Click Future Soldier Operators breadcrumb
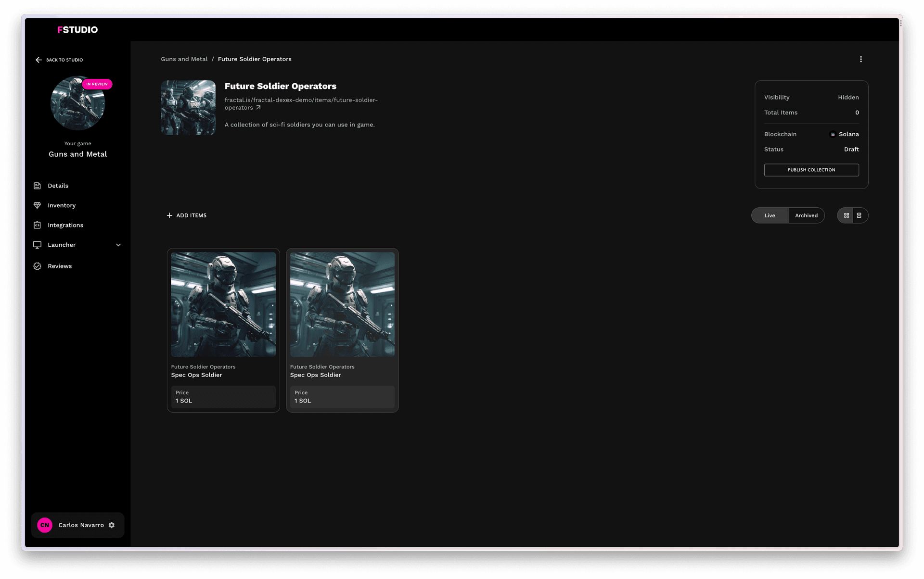This screenshot has width=924, height=579. [x=255, y=59]
